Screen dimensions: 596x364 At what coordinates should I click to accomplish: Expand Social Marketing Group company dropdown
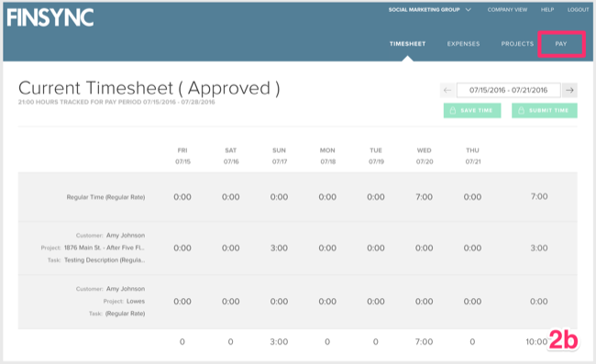tap(429, 9)
